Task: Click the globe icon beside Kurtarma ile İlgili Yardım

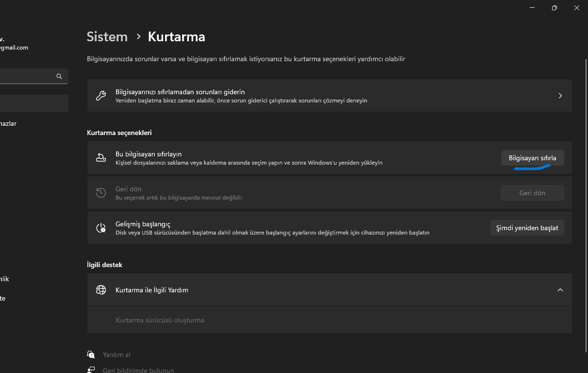Action: coord(101,290)
